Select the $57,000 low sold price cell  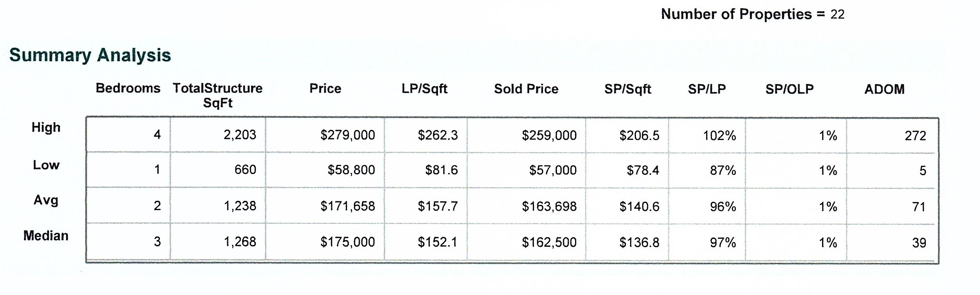pos(553,170)
